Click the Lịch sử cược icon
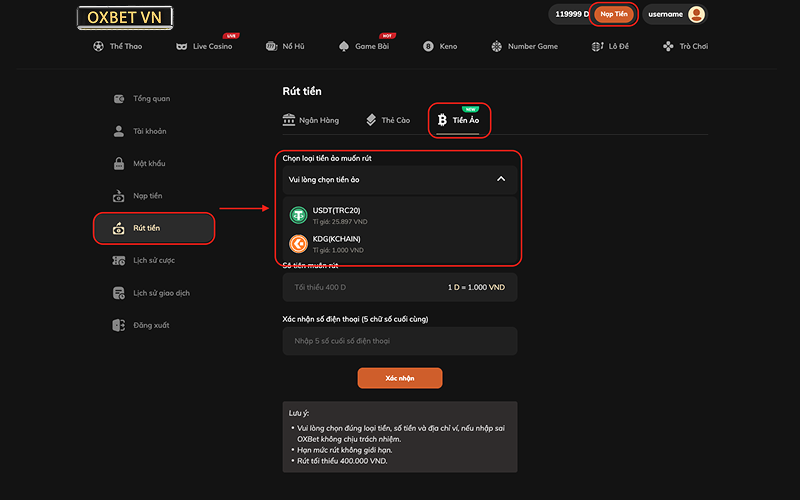 point(119,261)
